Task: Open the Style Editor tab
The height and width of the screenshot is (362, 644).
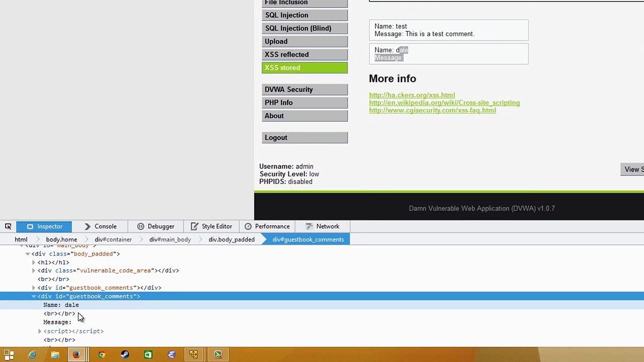Action: (211, 226)
